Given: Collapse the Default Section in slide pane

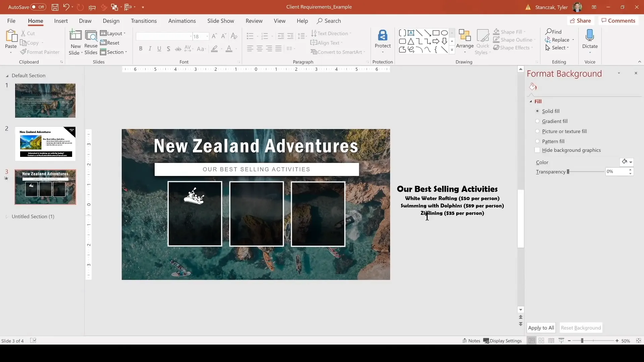Looking at the screenshot, I should [x=7, y=75].
